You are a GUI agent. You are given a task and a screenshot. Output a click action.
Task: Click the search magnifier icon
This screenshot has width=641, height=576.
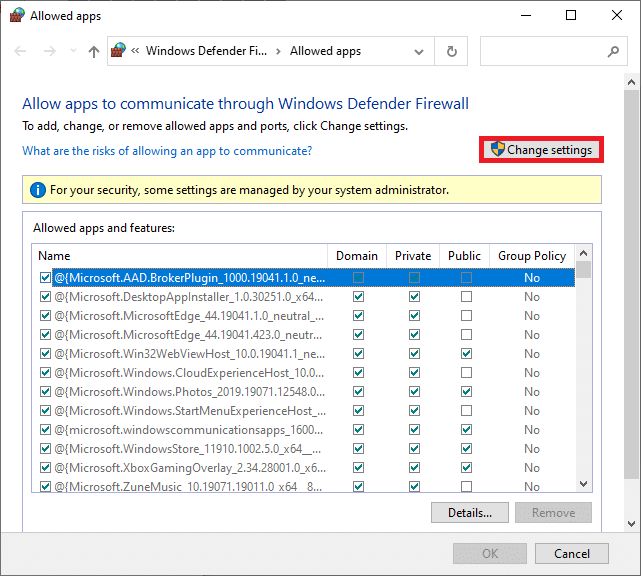click(613, 51)
